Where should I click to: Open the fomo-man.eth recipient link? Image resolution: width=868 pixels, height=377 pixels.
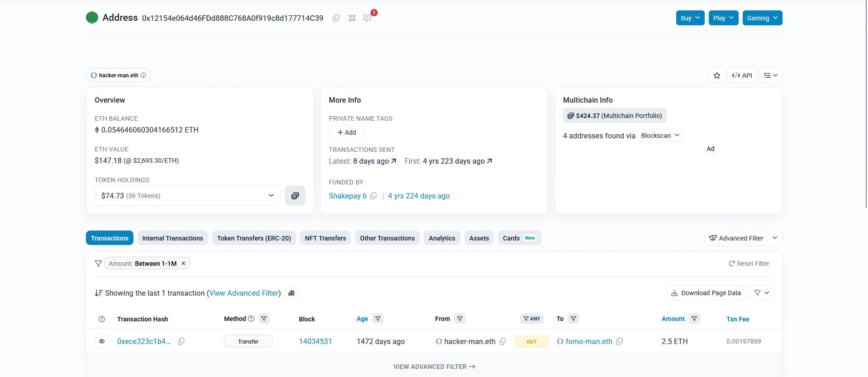pyautogui.click(x=588, y=341)
